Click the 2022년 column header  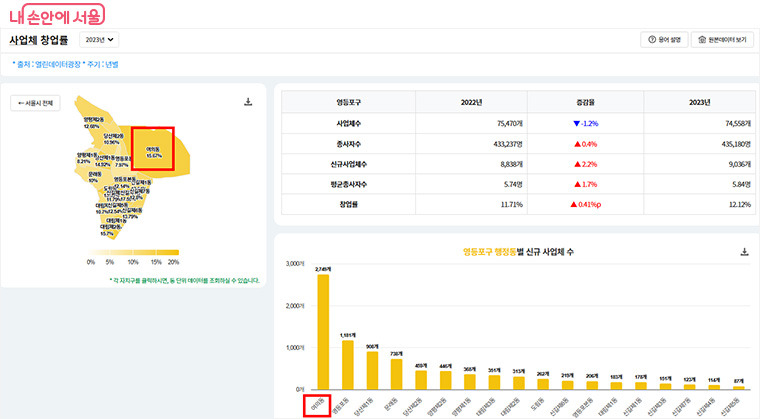pos(471,102)
